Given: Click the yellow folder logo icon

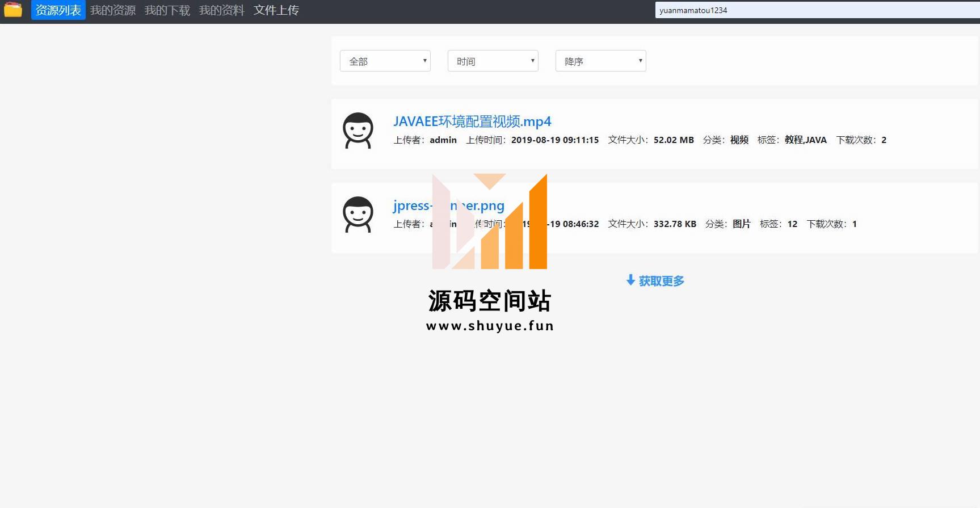Looking at the screenshot, I should tap(13, 10).
